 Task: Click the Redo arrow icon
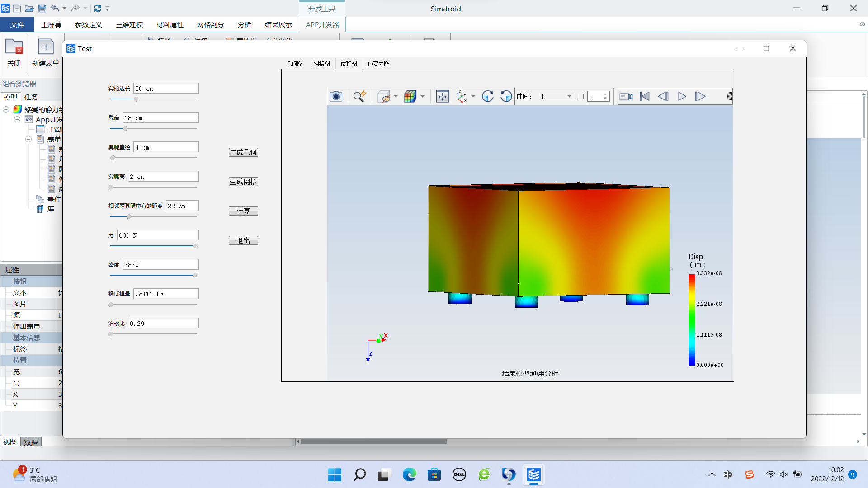click(x=75, y=8)
